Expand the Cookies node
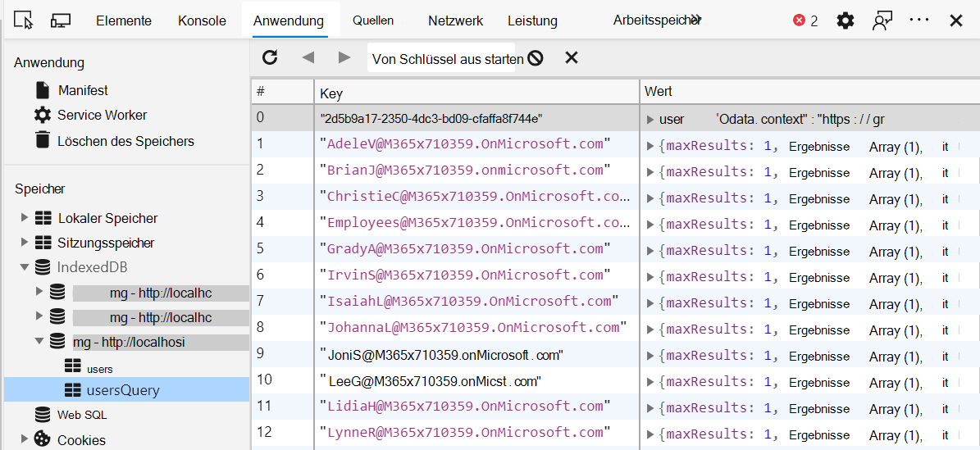Screen dimensions: 980x450 25,439
